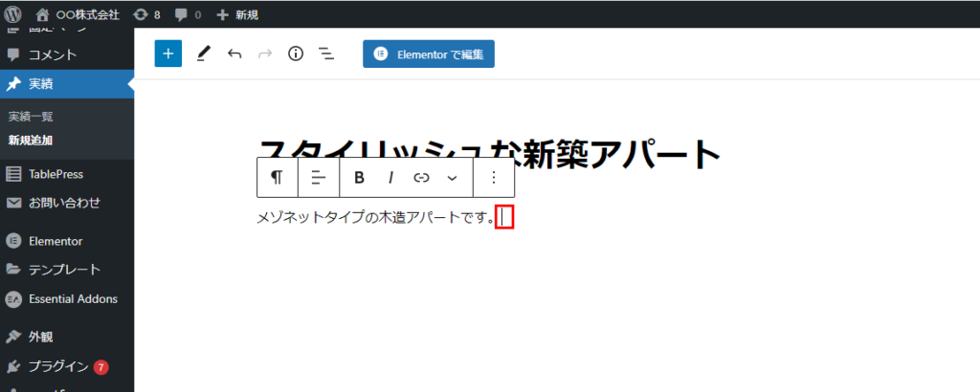The width and height of the screenshot is (980, 392).
Task: Open the プラグイン menu with 7 updates
Action: [58, 366]
